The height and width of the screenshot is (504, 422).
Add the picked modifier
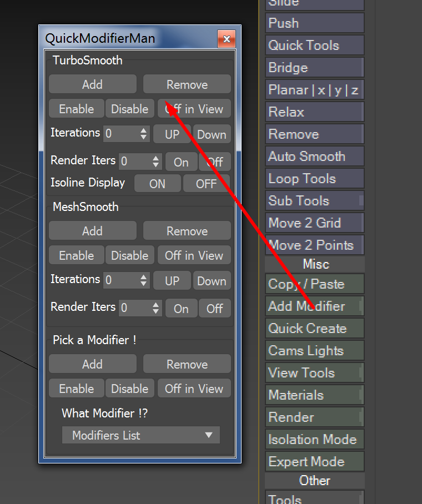(x=93, y=364)
